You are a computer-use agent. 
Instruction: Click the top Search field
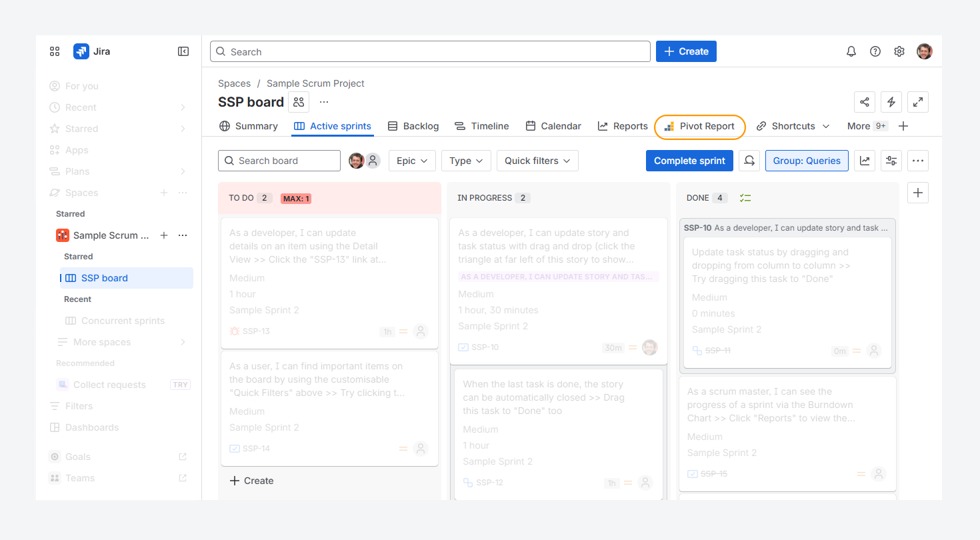click(x=430, y=51)
